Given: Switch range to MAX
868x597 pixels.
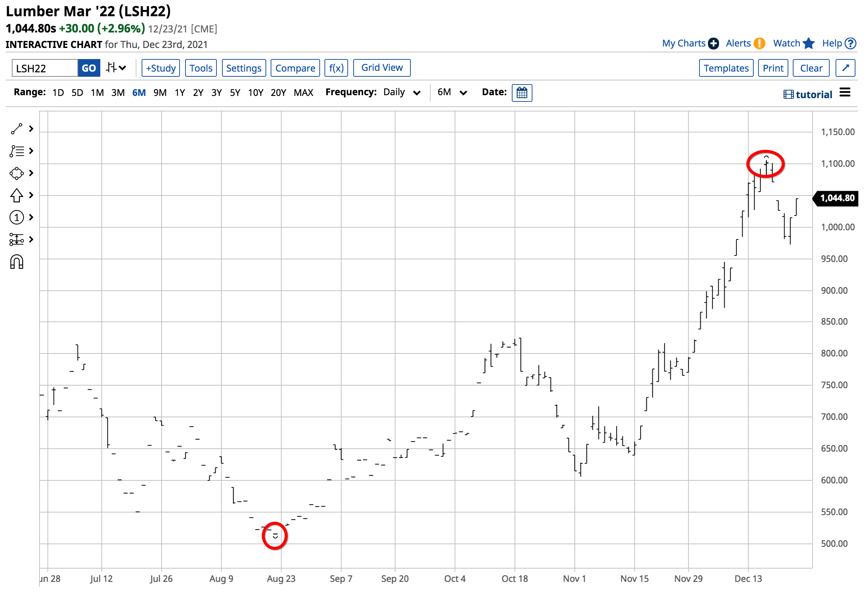Looking at the screenshot, I should [x=304, y=93].
